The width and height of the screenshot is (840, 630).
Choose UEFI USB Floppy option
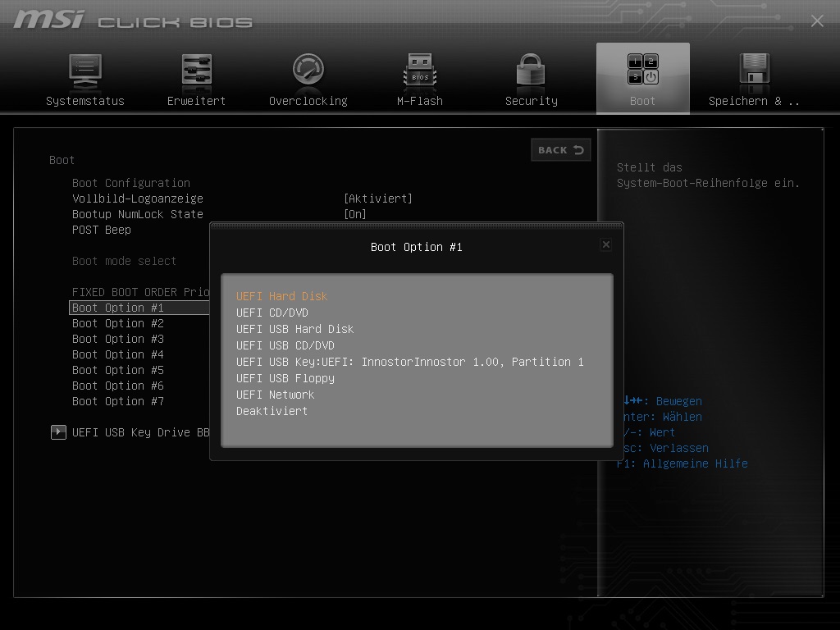(x=285, y=378)
